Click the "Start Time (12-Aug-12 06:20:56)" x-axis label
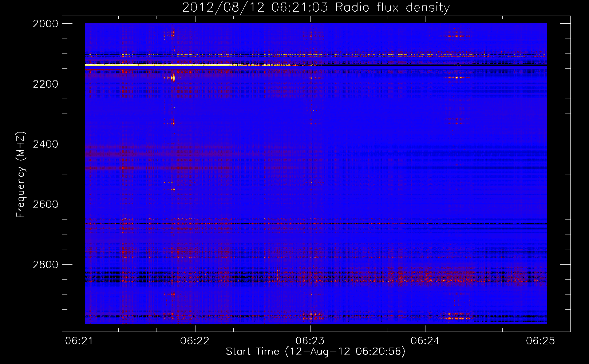Viewport: 589px width, 364px height. click(316, 352)
